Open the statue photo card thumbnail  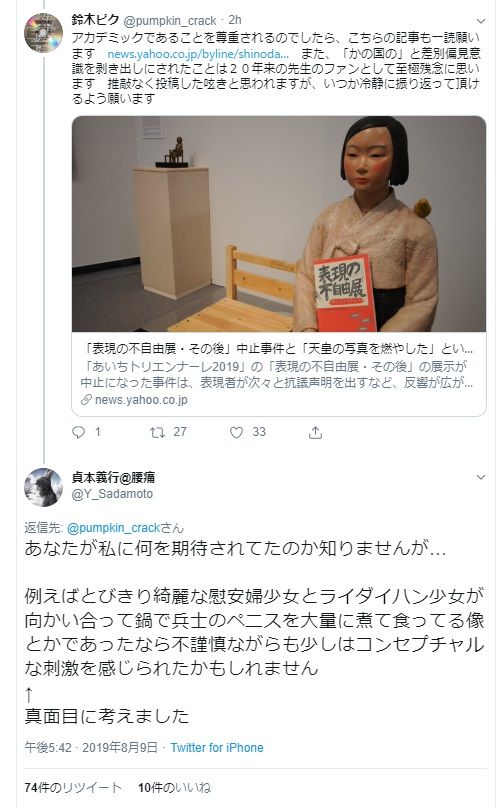pyautogui.click(x=279, y=224)
